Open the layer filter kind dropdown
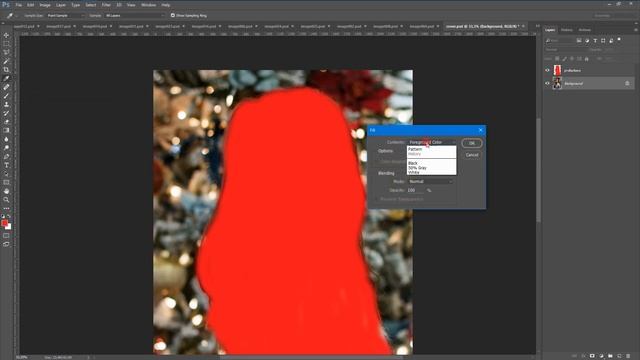This screenshot has height=360, width=640. [560, 40]
